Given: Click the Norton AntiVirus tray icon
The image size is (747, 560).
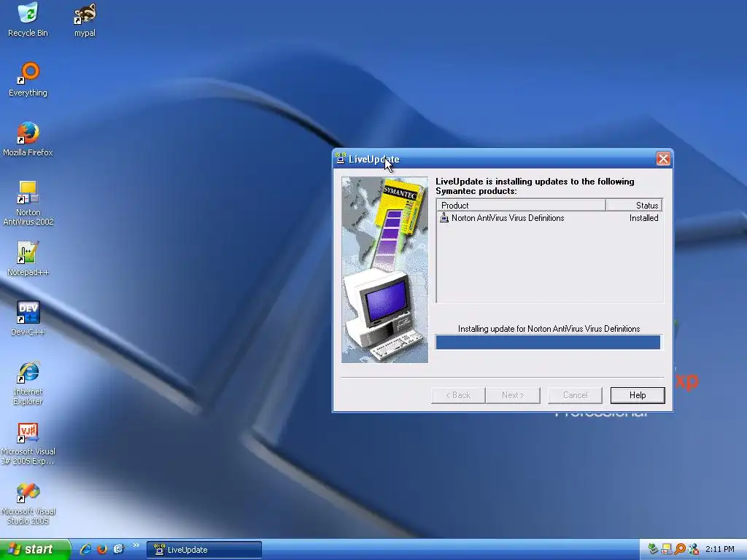Looking at the screenshot, I should [667, 549].
